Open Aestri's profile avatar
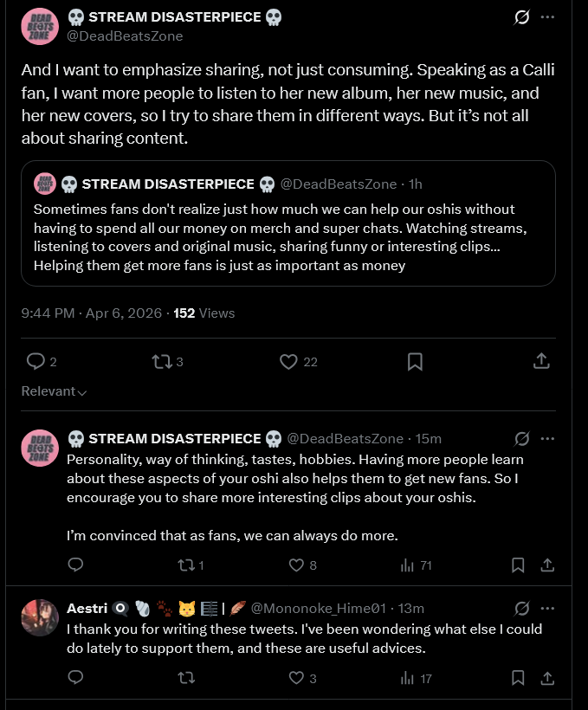 point(40,617)
